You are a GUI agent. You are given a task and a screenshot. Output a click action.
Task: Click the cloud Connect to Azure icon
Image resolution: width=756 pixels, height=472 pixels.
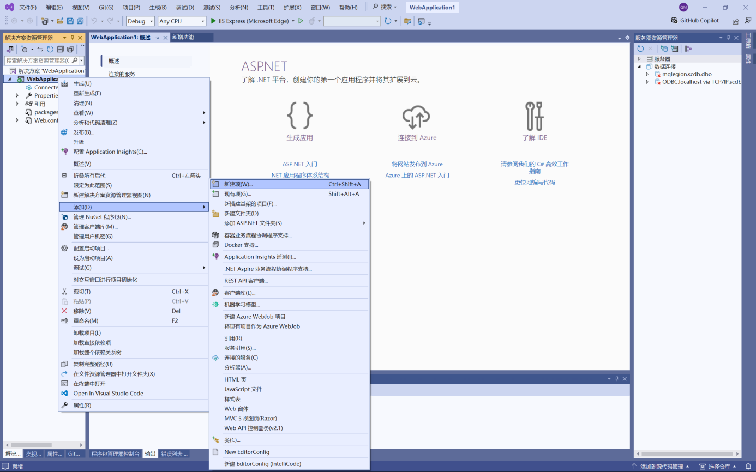[x=416, y=118]
